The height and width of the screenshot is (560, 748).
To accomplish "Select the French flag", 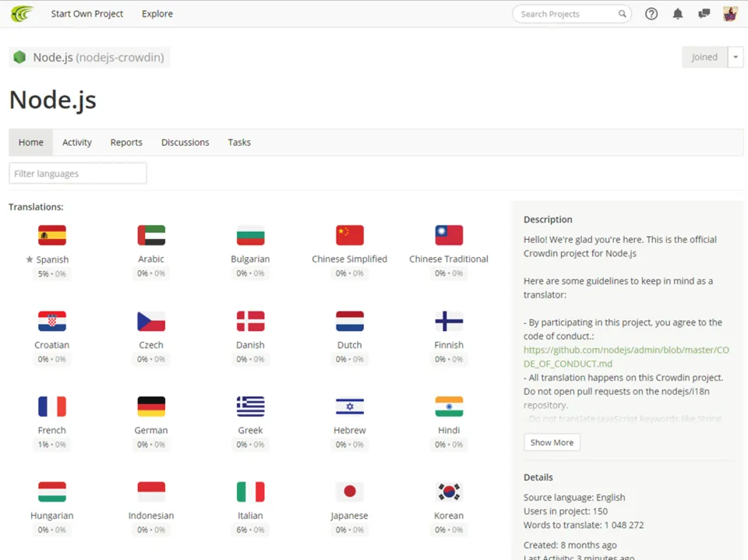I will [x=52, y=407].
